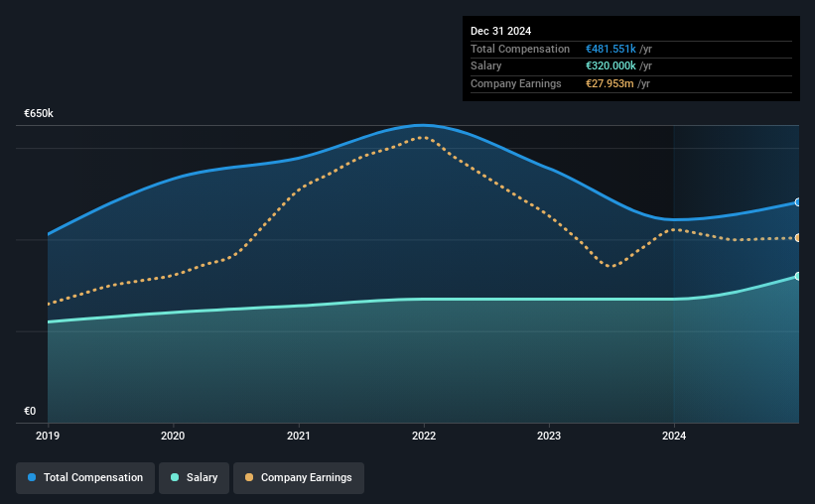Click the Salary tooltip row label

(x=486, y=66)
